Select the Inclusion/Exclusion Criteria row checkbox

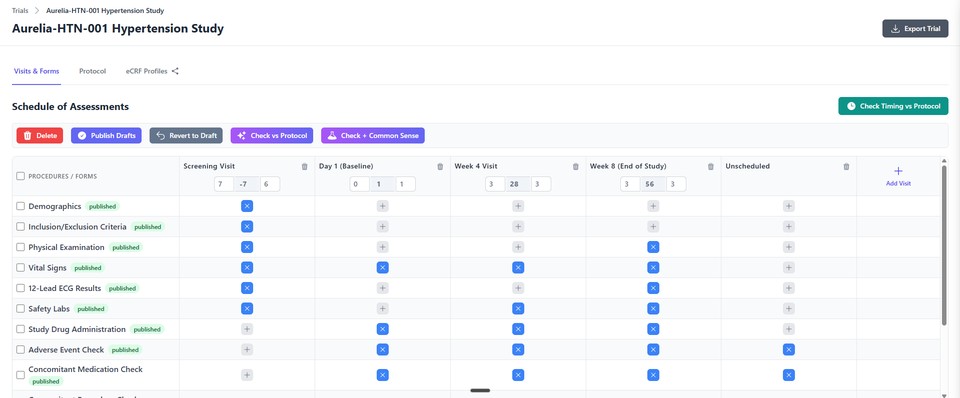pos(20,227)
